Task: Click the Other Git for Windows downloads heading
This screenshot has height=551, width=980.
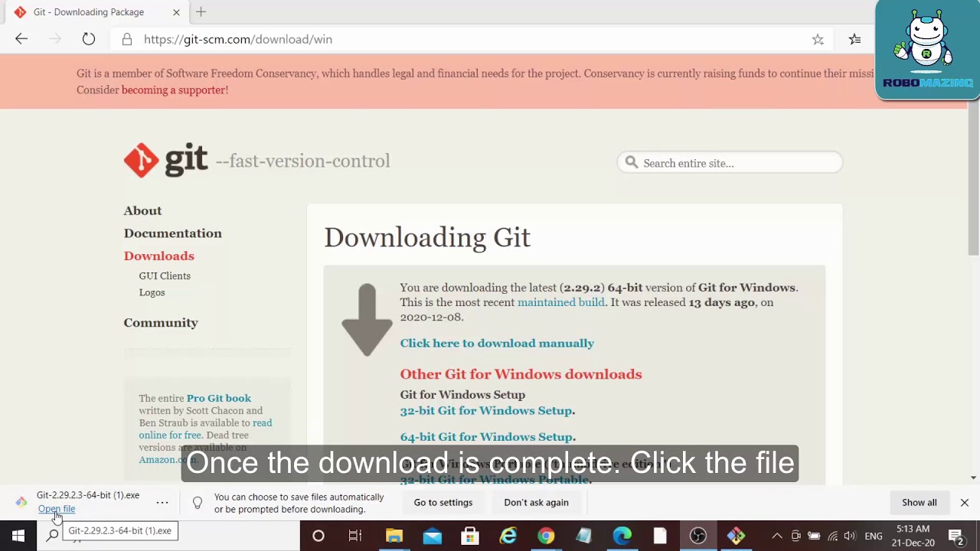Action: click(521, 374)
